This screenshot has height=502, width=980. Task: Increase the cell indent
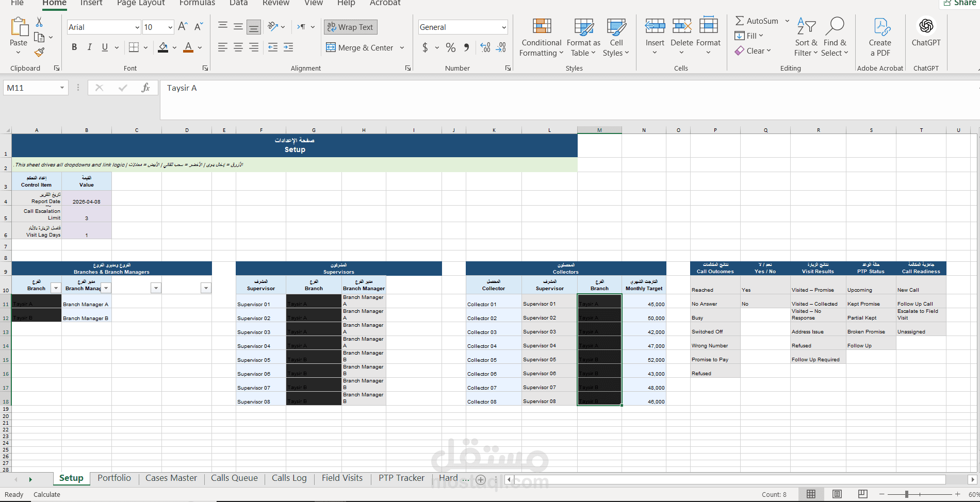288,47
